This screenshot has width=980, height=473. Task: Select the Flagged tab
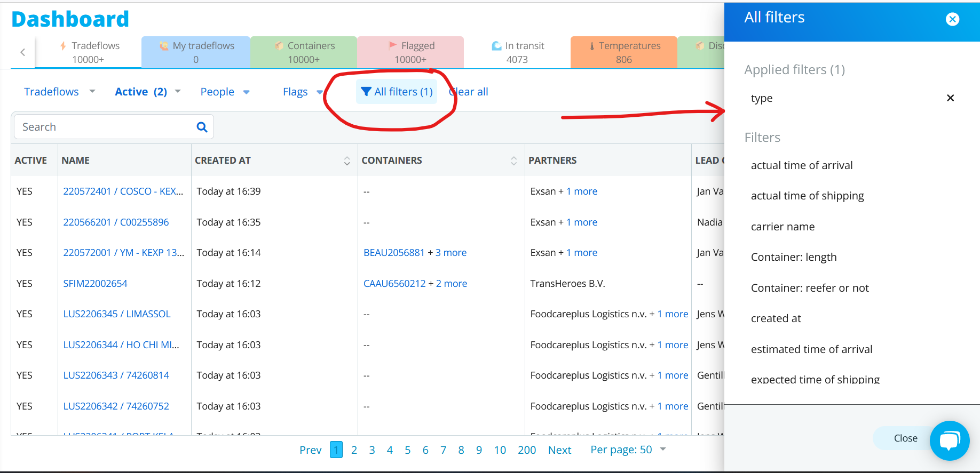pyautogui.click(x=410, y=52)
